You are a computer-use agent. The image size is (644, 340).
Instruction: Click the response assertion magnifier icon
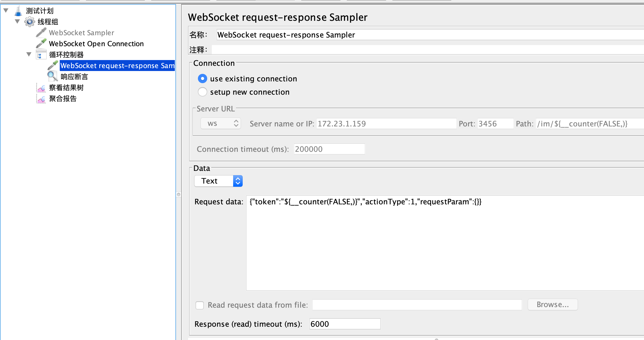click(52, 76)
